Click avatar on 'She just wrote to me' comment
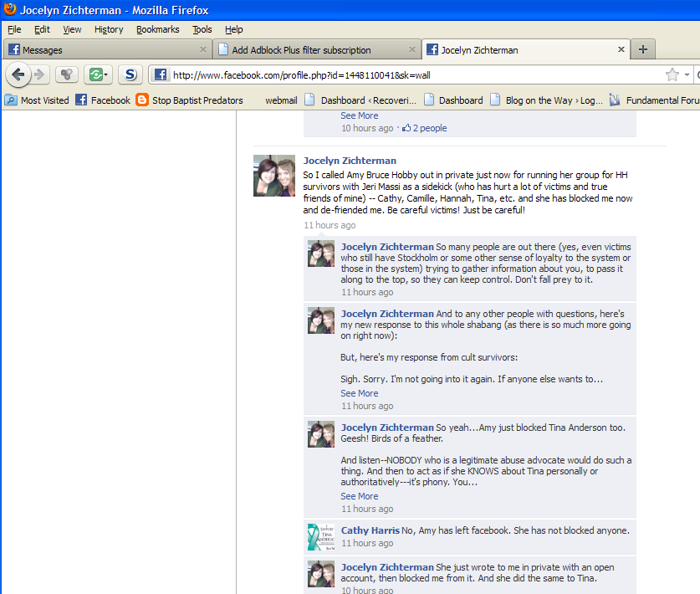Viewport: 700px width, 594px height. point(321,574)
